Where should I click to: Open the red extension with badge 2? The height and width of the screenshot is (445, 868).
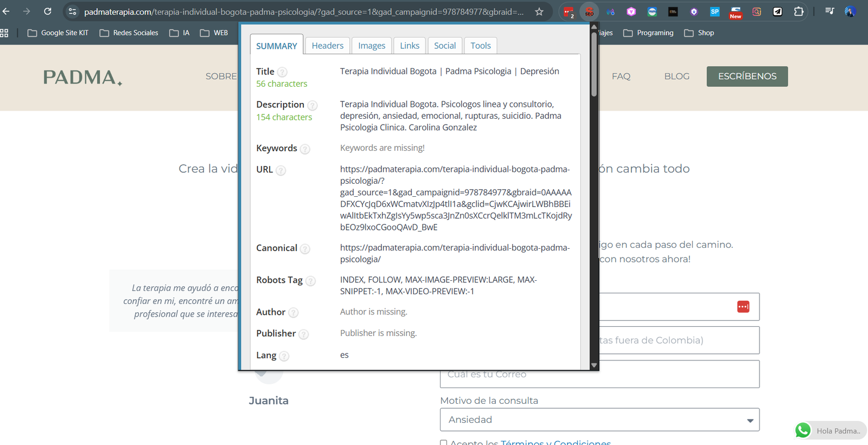pos(569,12)
